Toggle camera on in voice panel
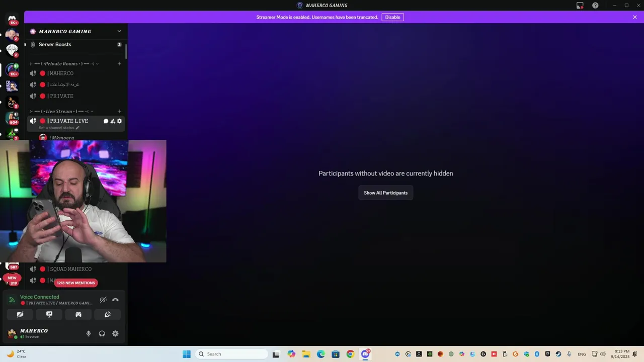The image size is (644, 362). point(20,314)
